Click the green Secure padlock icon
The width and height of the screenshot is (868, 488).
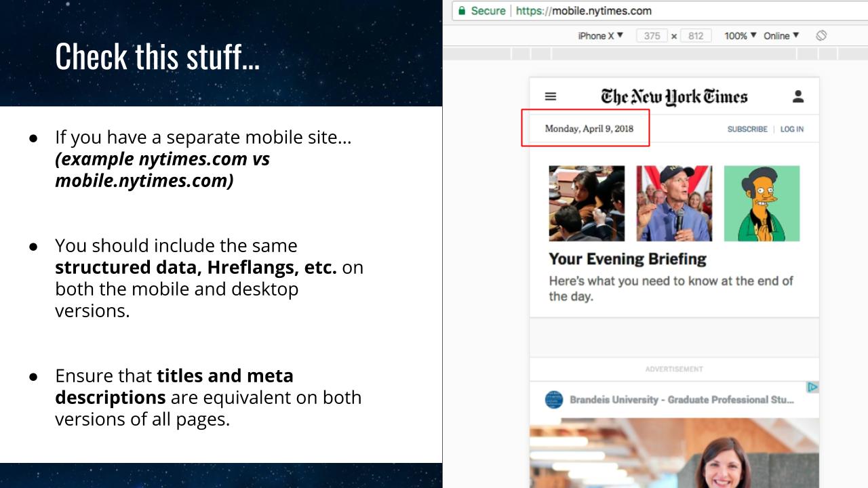pyautogui.click(x=462, y=11)
